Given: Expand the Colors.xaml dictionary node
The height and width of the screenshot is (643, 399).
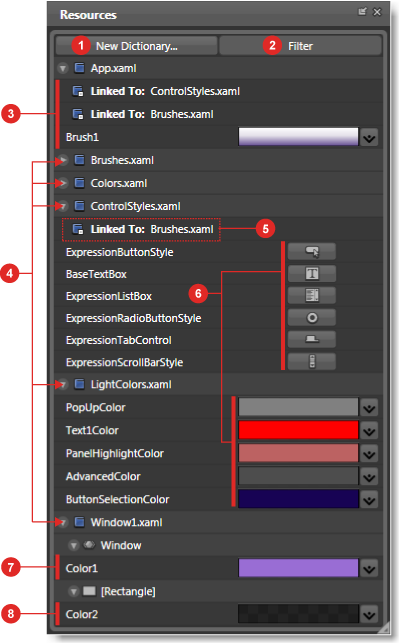Looking at the screenshot, I should pos(63,183).
